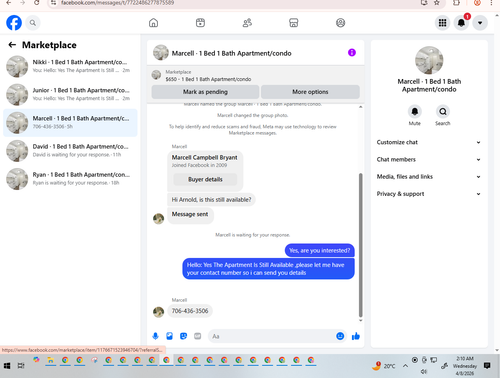500x378 pixels.
Task: Bookmark this page with the star
Action: click(x=437, y=3)
